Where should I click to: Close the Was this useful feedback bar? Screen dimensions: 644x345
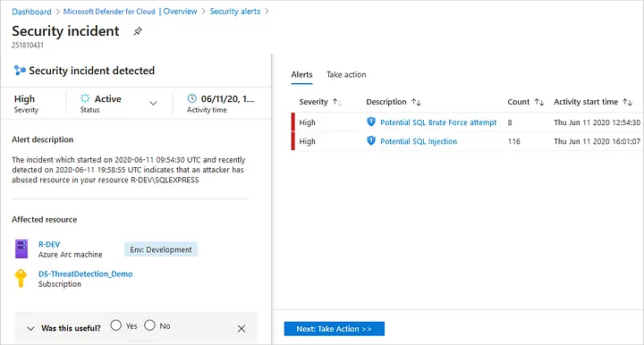click(241, 328)
